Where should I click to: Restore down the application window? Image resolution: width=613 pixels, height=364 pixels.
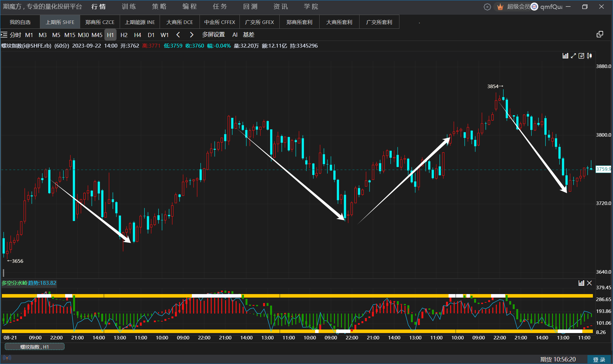(x=585, y=7)
